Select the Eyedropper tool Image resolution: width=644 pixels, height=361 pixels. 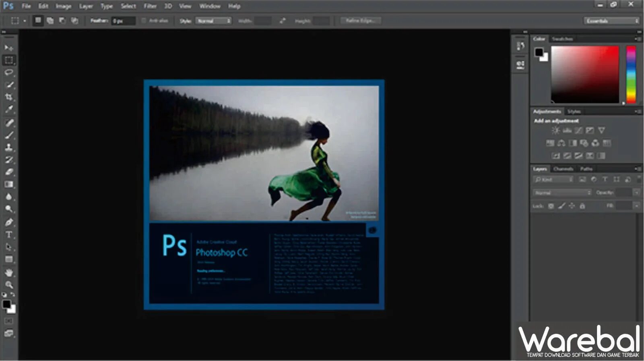9,109
